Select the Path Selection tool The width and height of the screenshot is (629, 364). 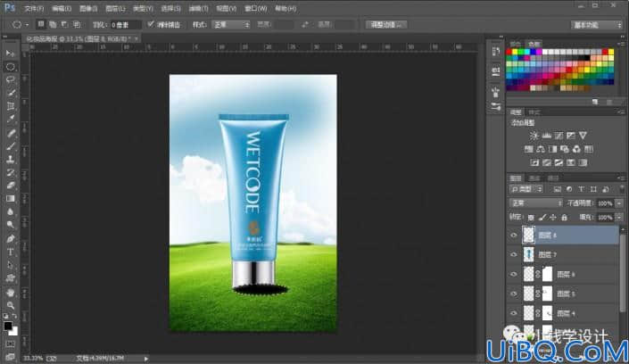point(11,265)
